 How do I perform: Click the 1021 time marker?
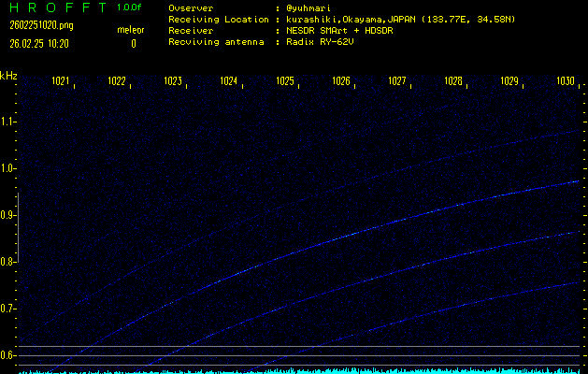point(61,81)
